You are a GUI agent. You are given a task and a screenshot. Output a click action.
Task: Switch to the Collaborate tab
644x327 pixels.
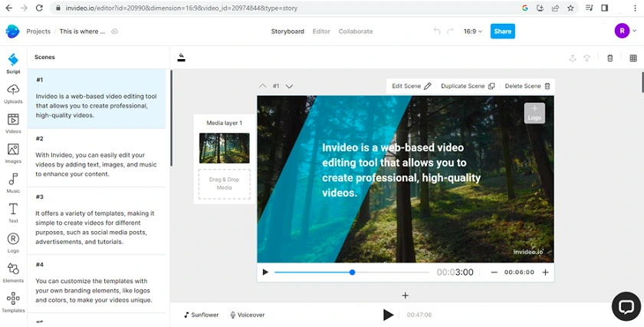[356, 31]
